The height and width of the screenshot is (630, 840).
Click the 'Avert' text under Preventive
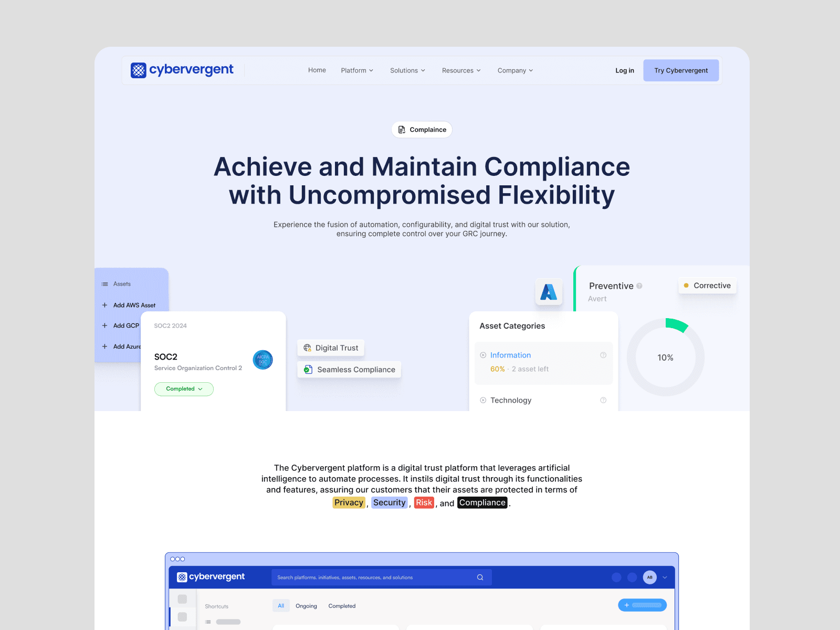pyautogui.click(x=597, y=299)
